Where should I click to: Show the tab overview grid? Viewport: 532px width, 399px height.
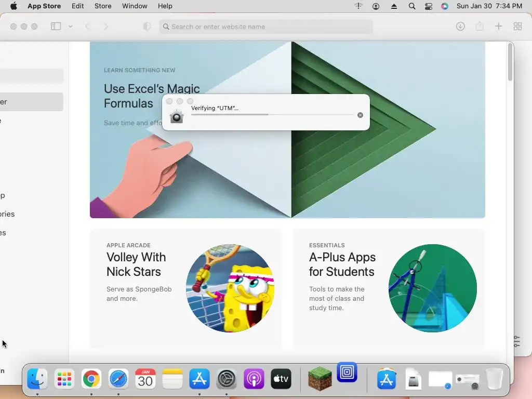click(517, 26)
